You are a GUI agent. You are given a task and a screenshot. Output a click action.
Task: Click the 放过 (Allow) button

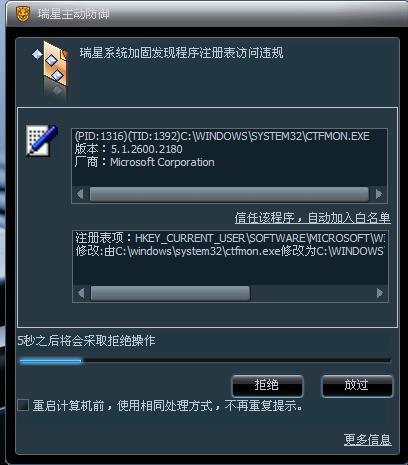(357, 386)
